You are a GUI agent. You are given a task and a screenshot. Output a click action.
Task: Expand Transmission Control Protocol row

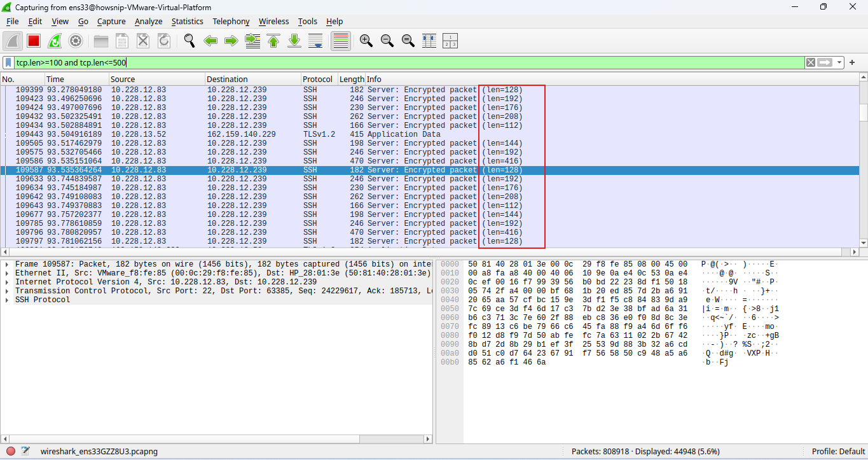(x=6, y=291)
